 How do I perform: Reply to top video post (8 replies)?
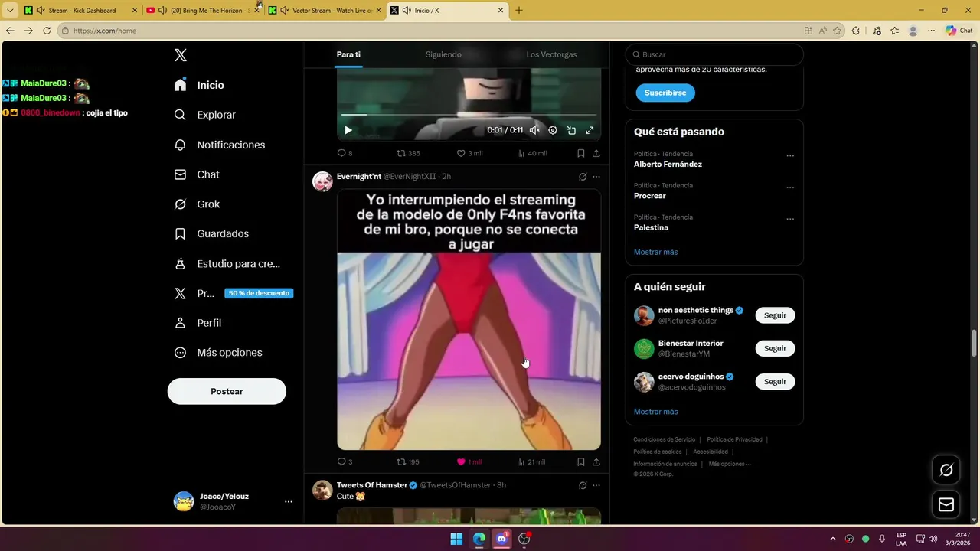[x=345, y=153]
